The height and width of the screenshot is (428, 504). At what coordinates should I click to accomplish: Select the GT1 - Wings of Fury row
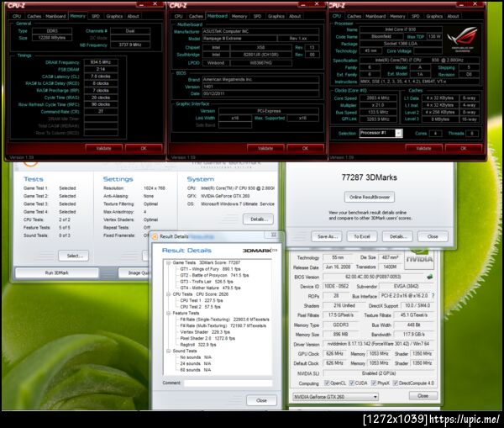[210, 269]
